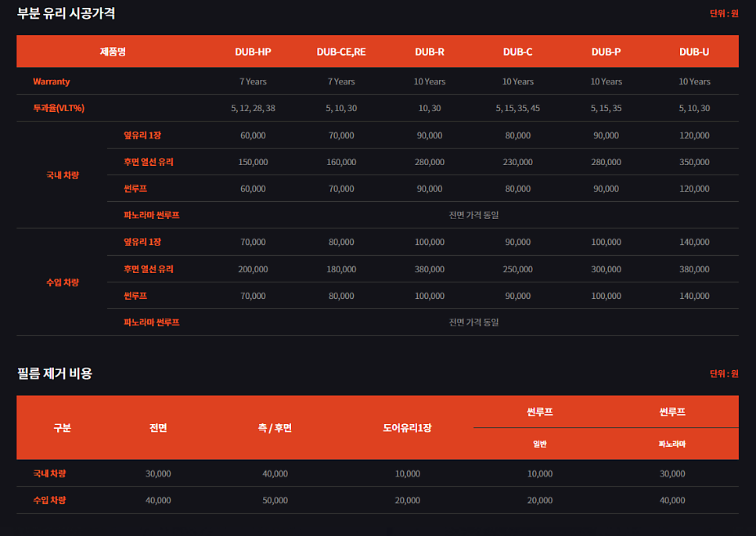Click '옆유리 1장' label under 수입 차량
The image size is (756, 536).
pos(142,242)
